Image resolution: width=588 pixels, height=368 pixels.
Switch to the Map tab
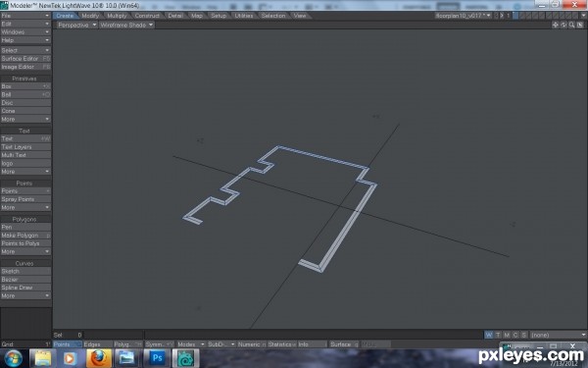[x=197, y=16]
